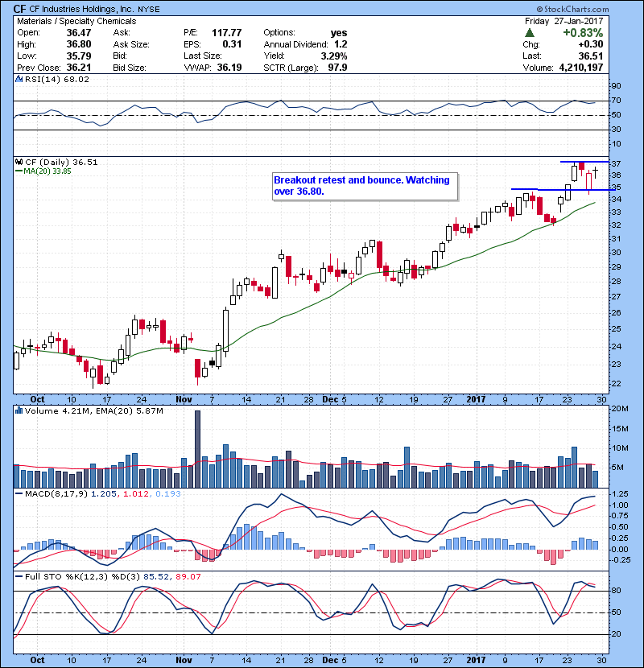Click the 'Dec' label on price chart axis
This screenshot has height=668, width=644.
point(330,399)
